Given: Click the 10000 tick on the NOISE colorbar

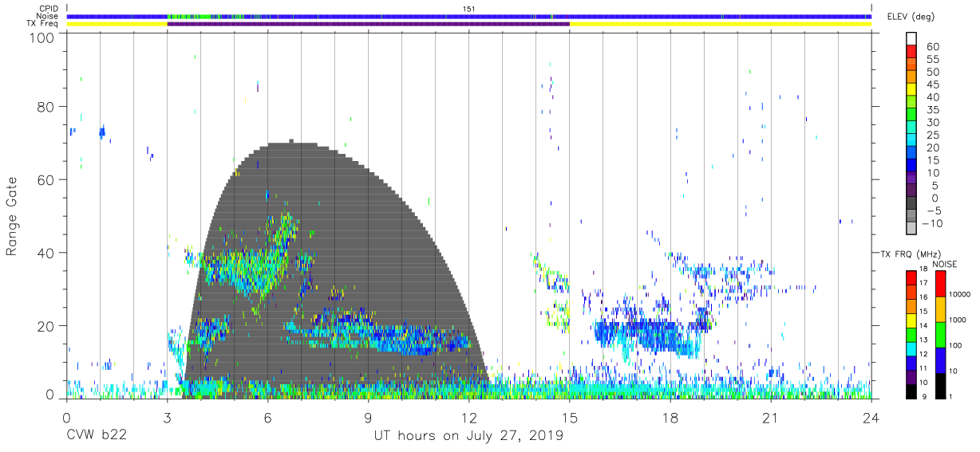Looking at the screenshot, I should [x=960, y=295].
